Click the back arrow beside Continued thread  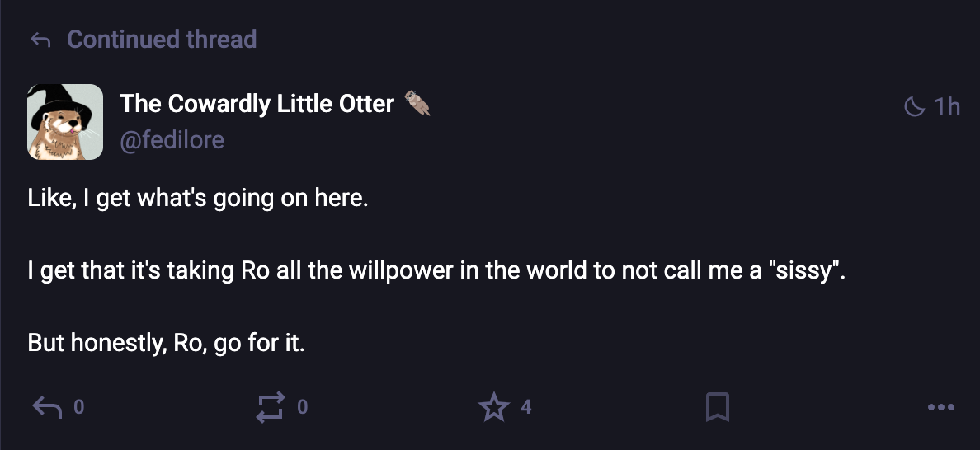[x=40, y=40]
